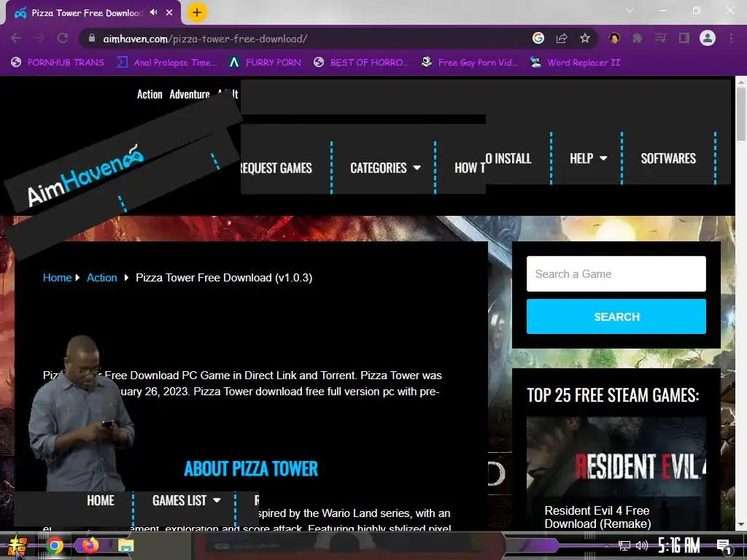Screen dimensions: 747x560
Task: Select the Adventure category link in the header
Action: pyautogui.click(x=190, y=94)
